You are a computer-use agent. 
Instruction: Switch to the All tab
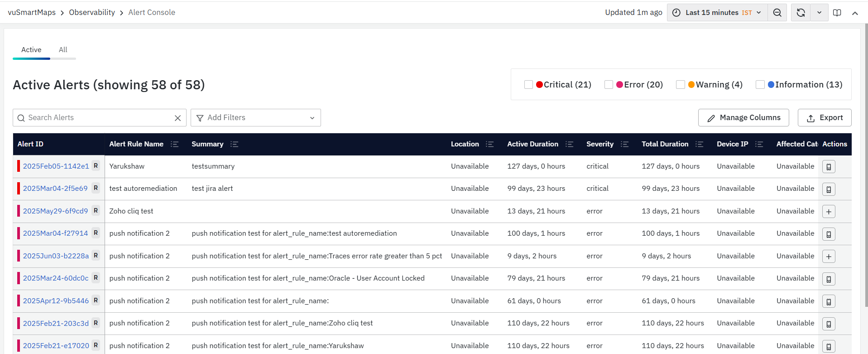(63, 50)
